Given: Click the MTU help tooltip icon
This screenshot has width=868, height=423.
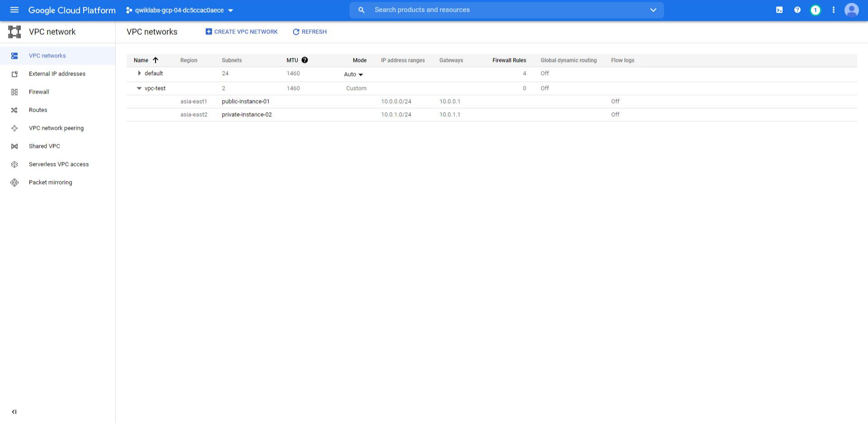Looking at the screenshot, I should click(x=305, y=60).
